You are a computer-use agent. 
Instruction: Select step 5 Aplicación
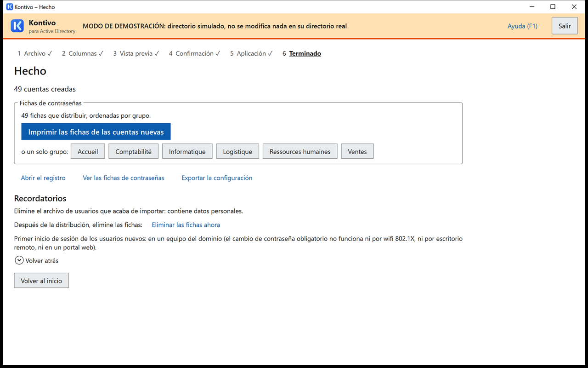(251, 53)
